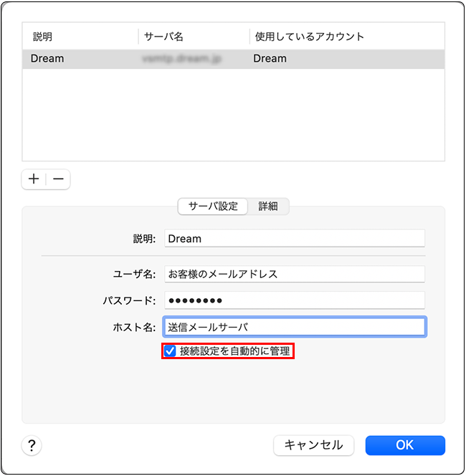Focus the ユーザ名 input field

click(294, 274)
